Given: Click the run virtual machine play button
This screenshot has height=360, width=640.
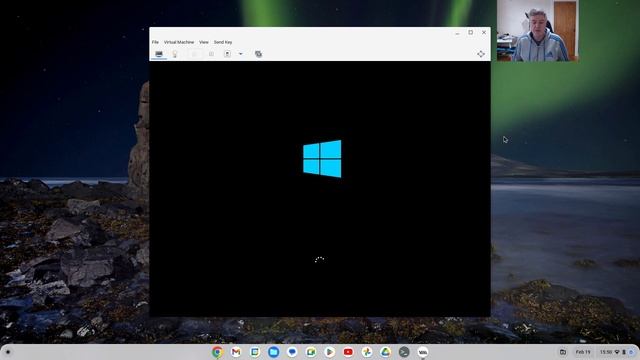Looking at the screenshot, I should pos(195,54).
